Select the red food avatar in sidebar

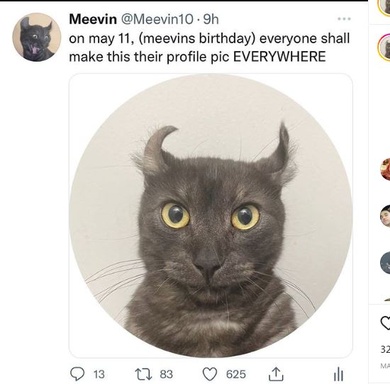pos(385,169)
